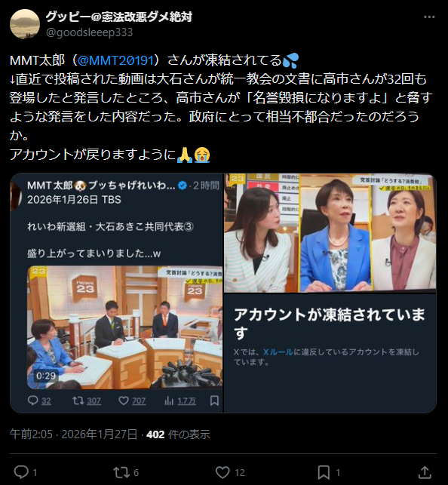Open the three-dot more options menu
The height and width of the screenshot is (485, 448).
429,17
